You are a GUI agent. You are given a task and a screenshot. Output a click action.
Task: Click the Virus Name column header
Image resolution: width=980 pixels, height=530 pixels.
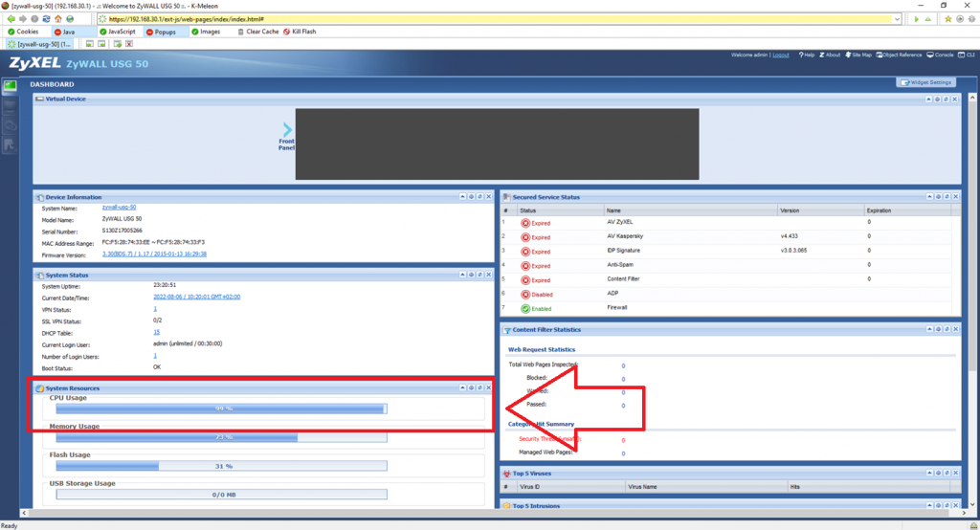[706, 487]
